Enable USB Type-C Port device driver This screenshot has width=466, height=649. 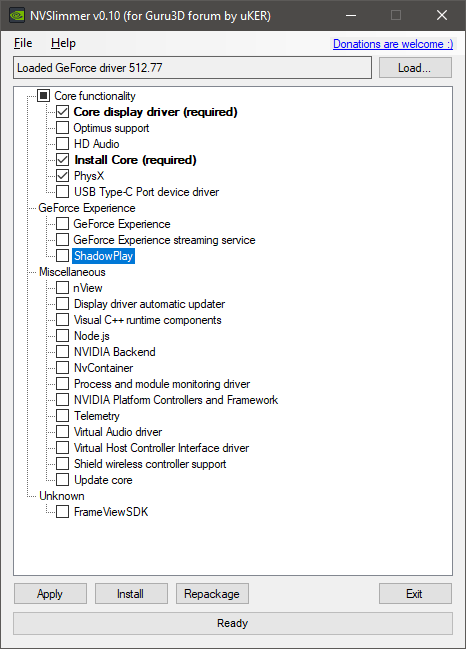pos(62,192)
